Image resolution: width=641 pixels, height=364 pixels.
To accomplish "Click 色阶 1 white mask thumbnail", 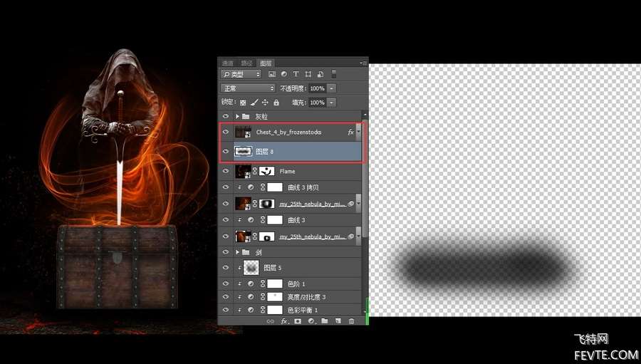I will click(x=275, y=284).
